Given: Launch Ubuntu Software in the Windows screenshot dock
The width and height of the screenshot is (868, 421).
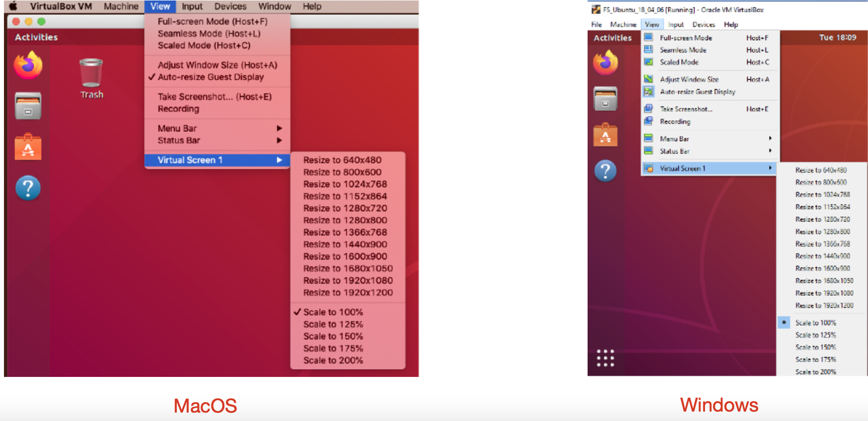Looking at the screenshot, I should (605, 135).
